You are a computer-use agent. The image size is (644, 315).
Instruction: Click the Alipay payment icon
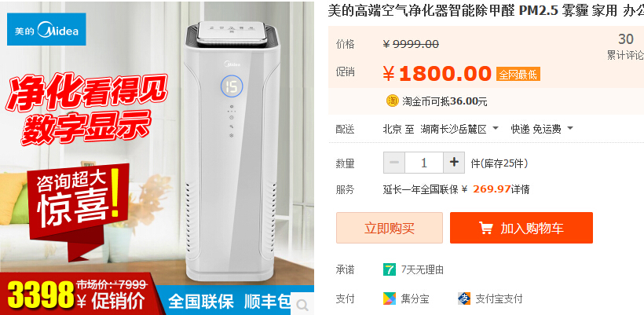tap(464, 299)
